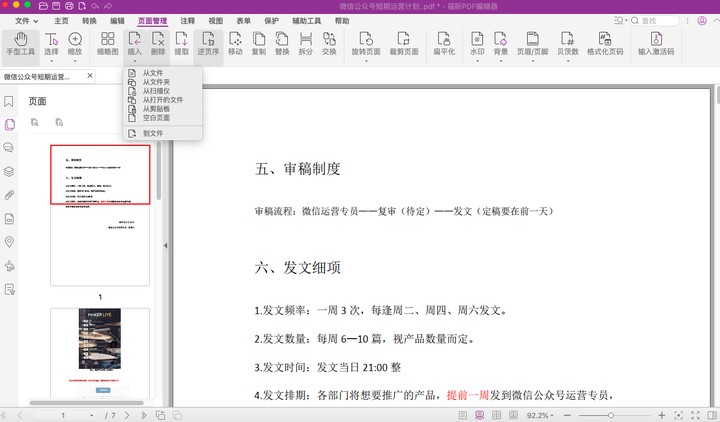This screenshot has width=720, height=422.
Task: Collapse the left panel with the arrow
Action: click(x=165, y=246)
